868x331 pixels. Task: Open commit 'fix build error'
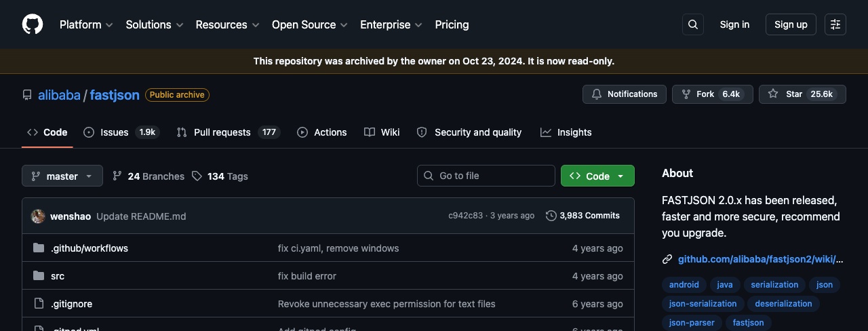point(307,276)
